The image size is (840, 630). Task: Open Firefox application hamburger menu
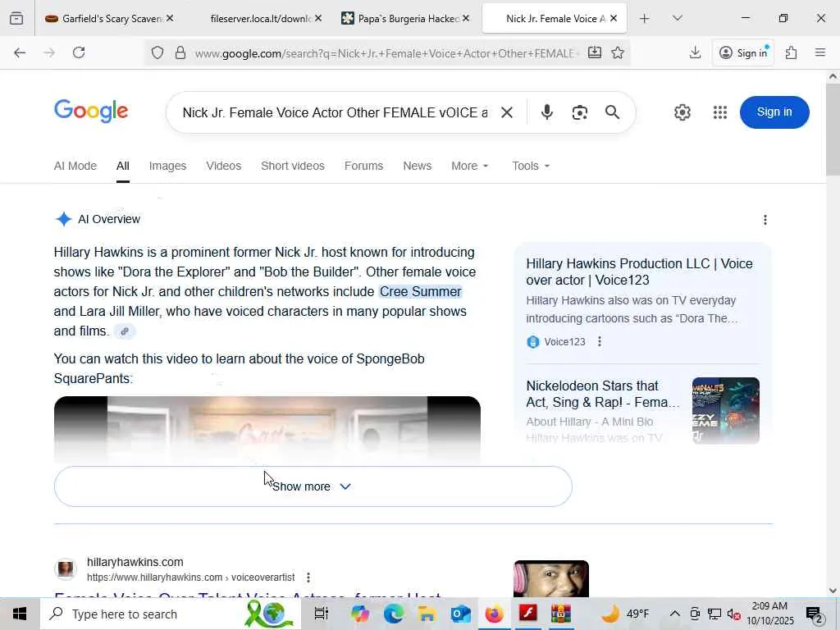click(820, 52)
